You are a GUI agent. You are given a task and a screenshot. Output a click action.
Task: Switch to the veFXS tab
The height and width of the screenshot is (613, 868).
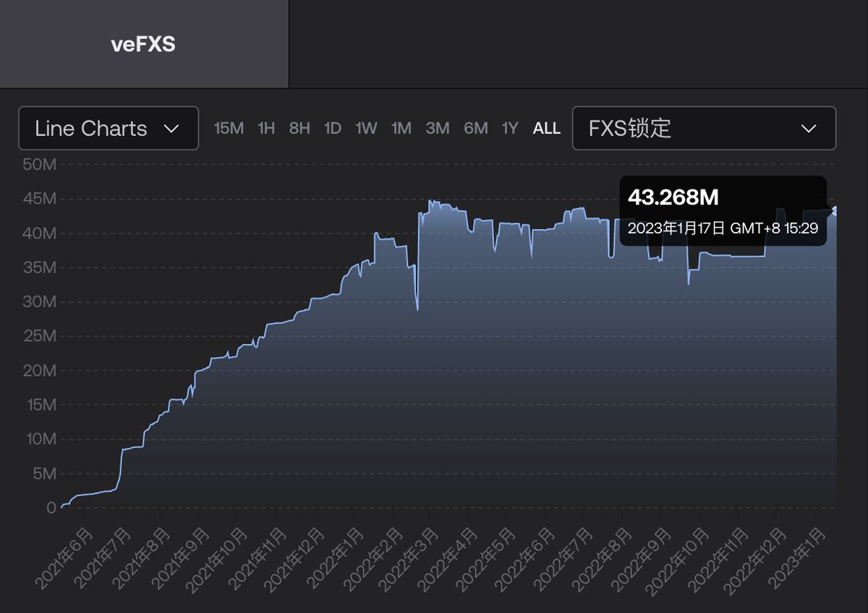(142, 44)
